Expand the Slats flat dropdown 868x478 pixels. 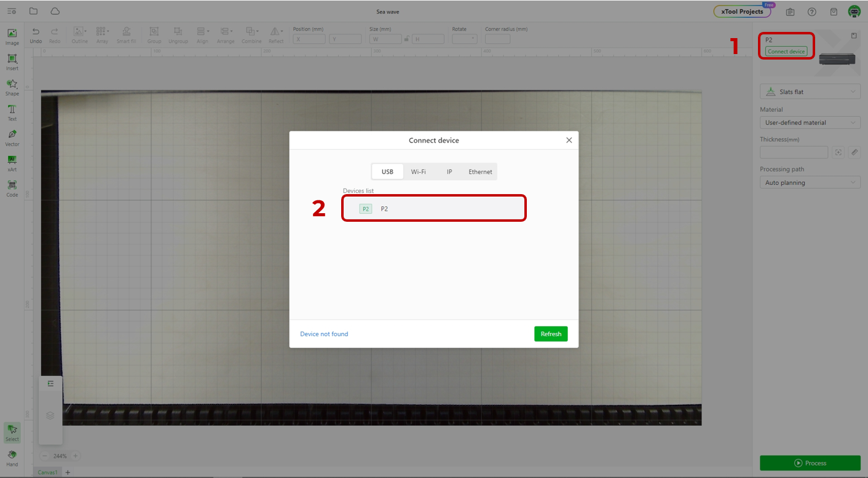pos(810,92)
